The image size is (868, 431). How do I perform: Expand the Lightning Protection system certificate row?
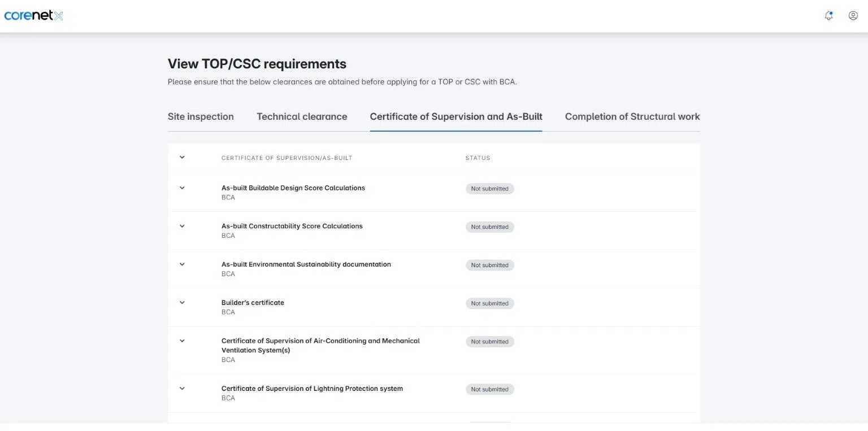pos(182,388)
